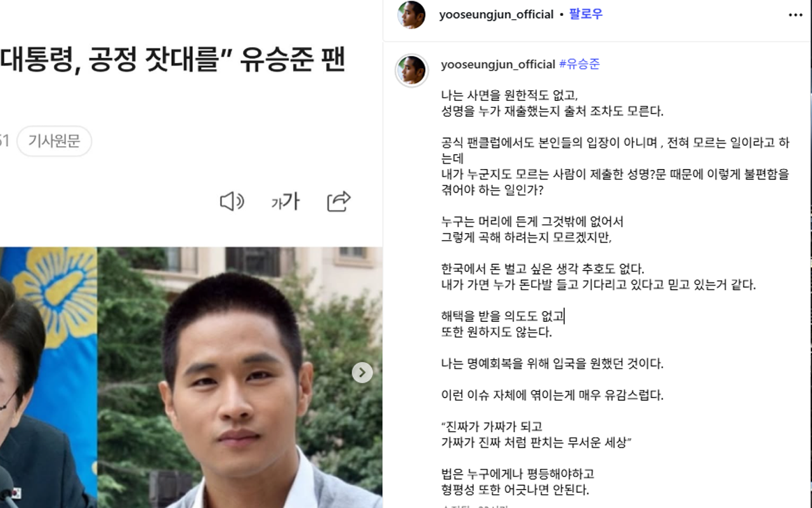Open the #유승준 hashtag link
This screenshot has width=812, height=508.
[579, 64]
